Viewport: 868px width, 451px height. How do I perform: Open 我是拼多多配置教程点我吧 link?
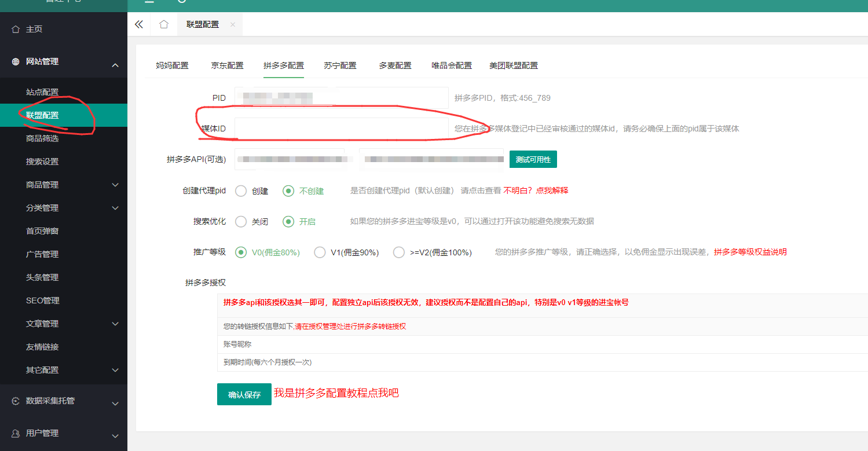pyautogui.click(x=336, y=393)
